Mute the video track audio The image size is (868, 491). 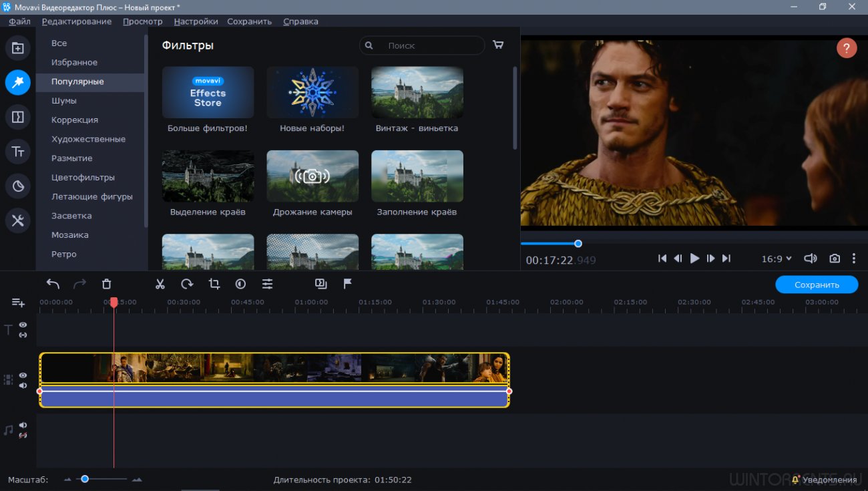[x=23, y=385]
